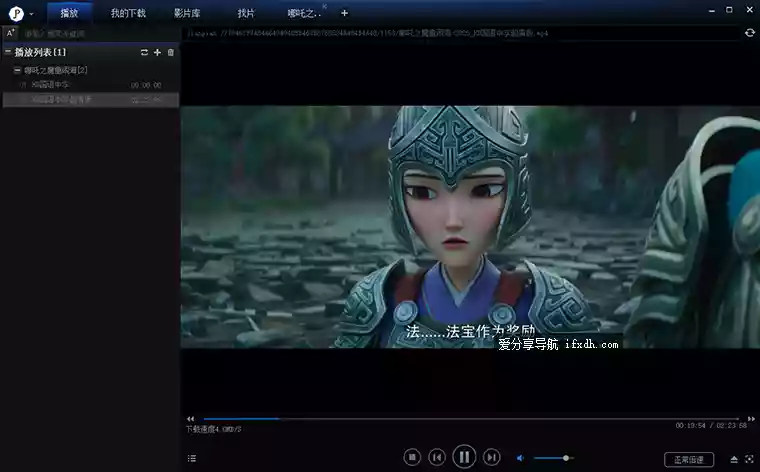Screen dimensions: 760x472
Task: Select the 哪吒之.. tab
Action: pyautogui.click(x=304, y=13)
